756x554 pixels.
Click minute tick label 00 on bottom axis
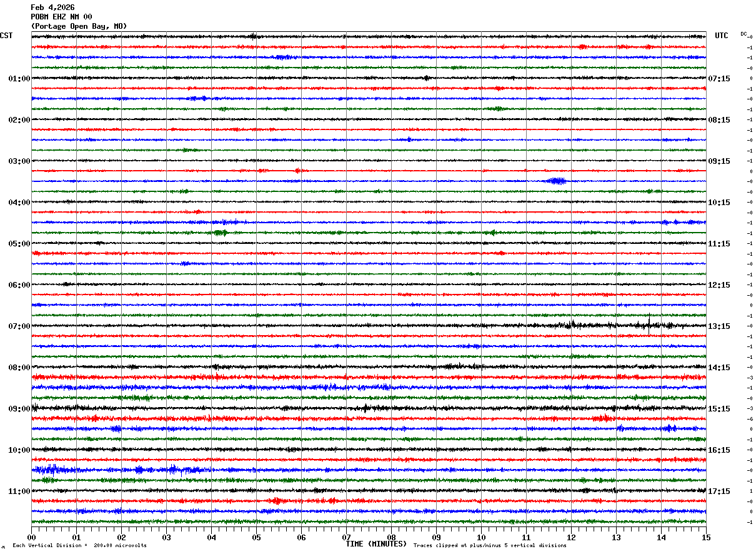click(x=31, y=537)
